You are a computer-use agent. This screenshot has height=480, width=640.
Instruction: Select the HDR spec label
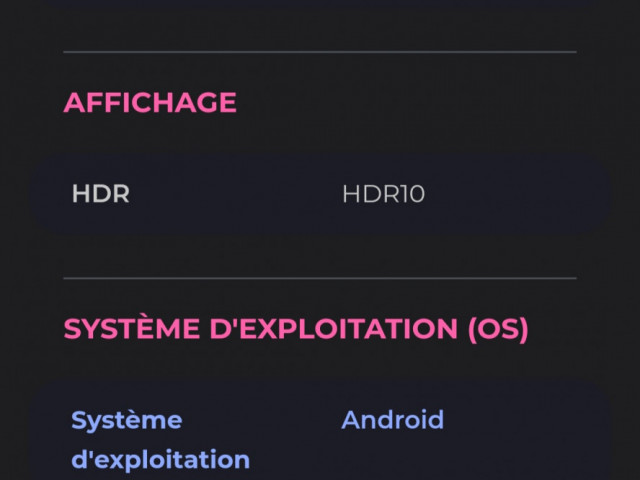pos(101,193)
